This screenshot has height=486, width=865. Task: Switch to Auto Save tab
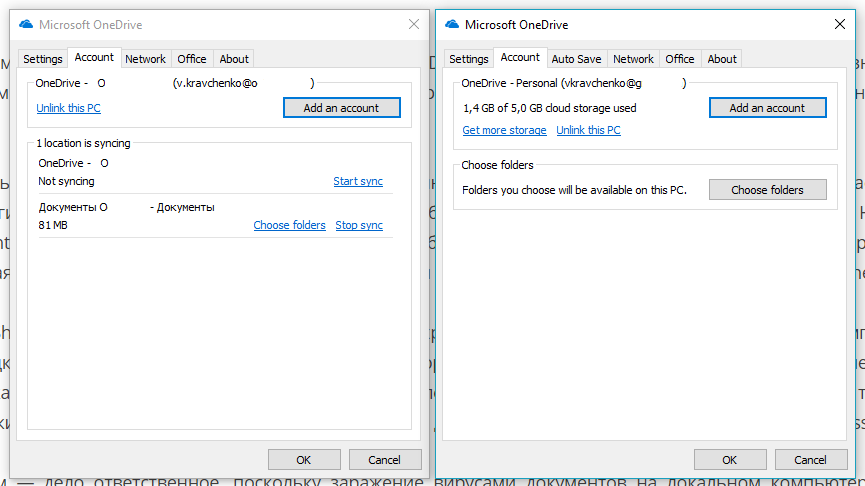(576, 59)
